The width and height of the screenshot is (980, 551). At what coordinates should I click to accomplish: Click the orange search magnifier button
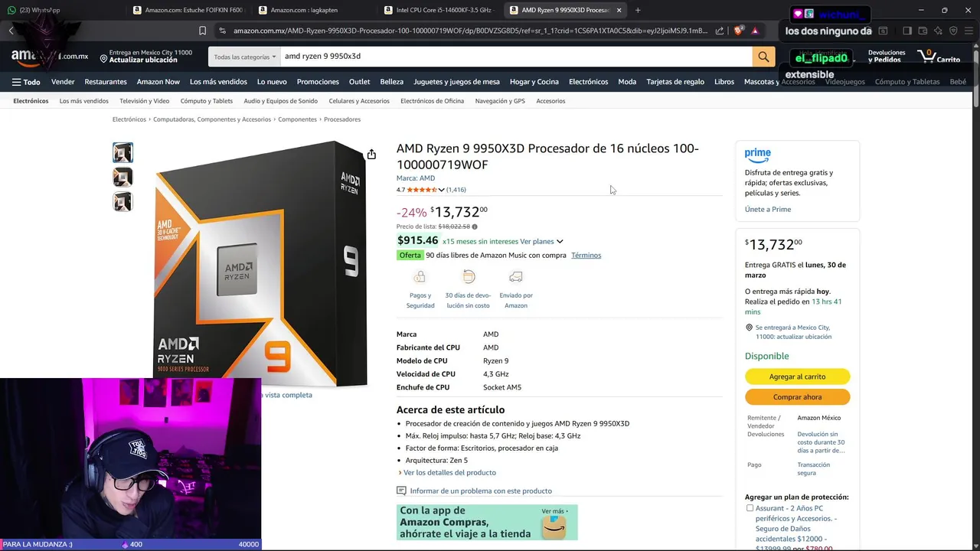point(763,57)
